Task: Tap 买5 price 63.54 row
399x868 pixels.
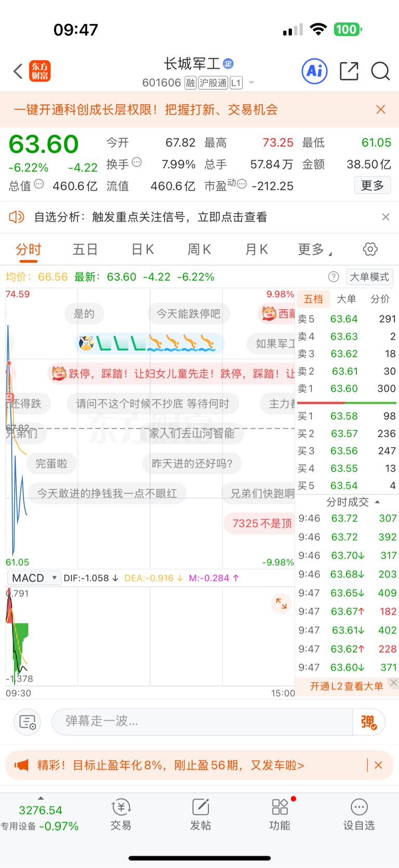Action: point(347,486)
